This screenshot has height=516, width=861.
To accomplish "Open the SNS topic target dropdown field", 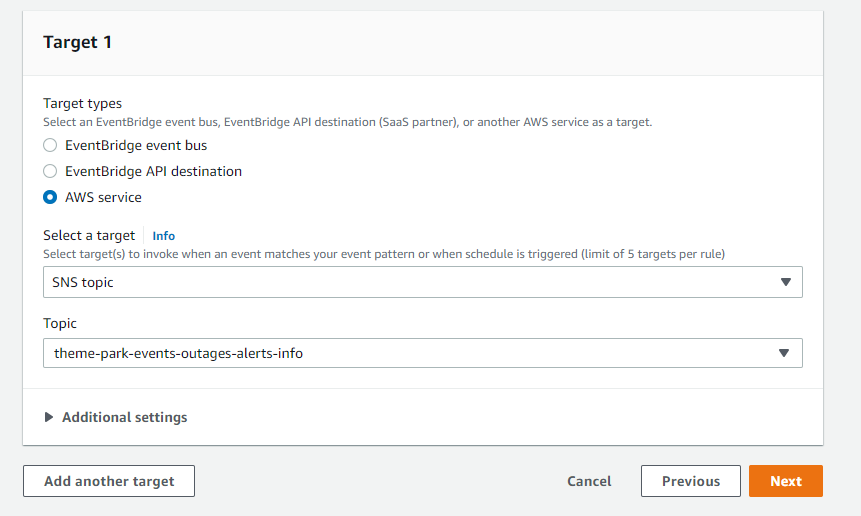I will 423,282.
